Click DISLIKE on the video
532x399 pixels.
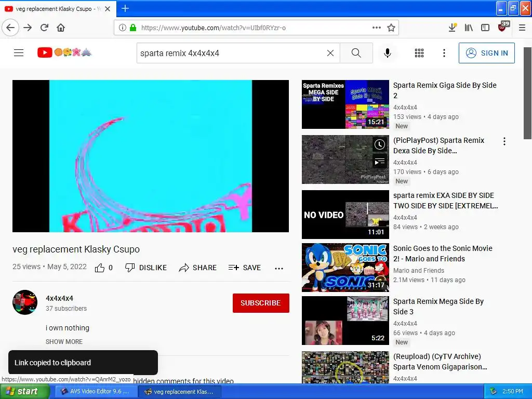pyautogui.click(x=146, y=268)
